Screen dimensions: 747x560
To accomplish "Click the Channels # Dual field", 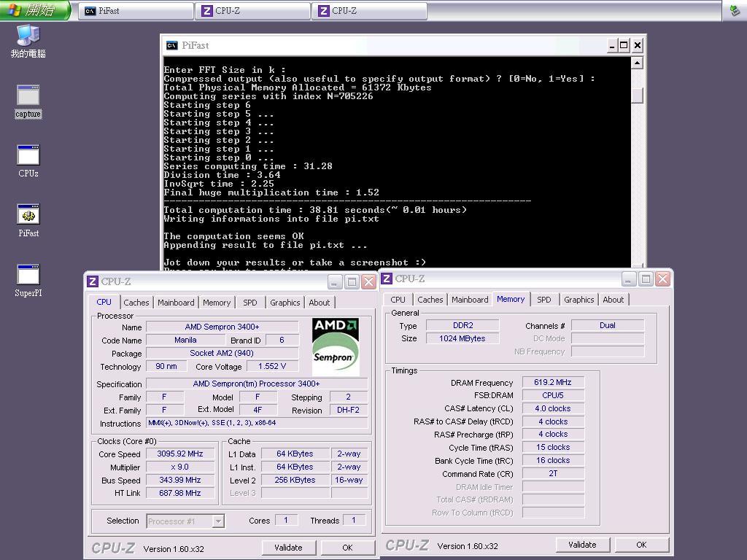I will pos(608,325).
